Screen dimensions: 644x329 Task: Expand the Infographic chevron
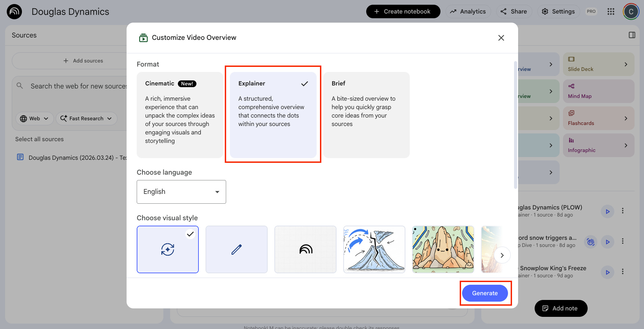[x=626, y=145]
